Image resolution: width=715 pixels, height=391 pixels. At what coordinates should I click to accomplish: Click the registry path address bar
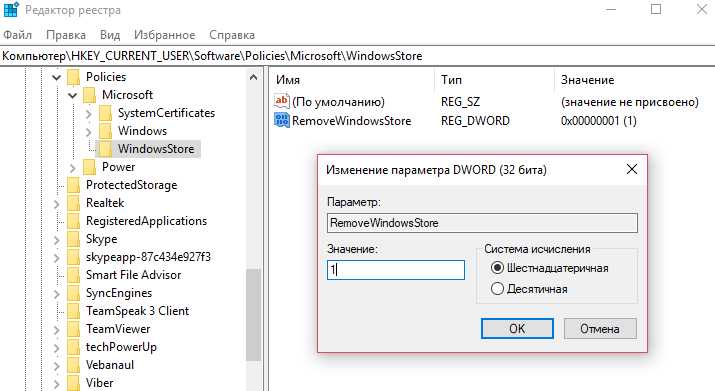358,56
